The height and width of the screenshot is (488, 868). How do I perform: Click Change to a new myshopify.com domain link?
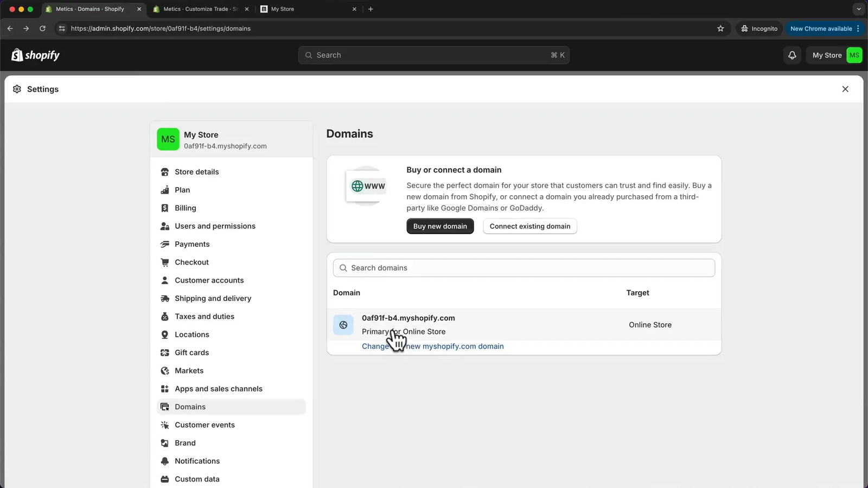[x=433, y=346]
